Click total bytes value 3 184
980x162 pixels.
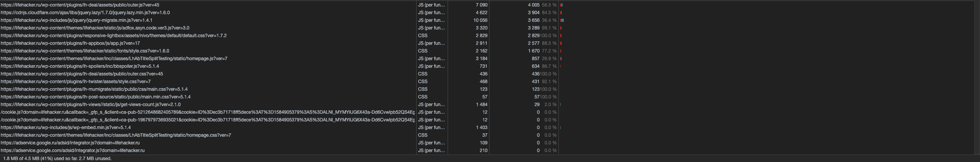point(481,59)
